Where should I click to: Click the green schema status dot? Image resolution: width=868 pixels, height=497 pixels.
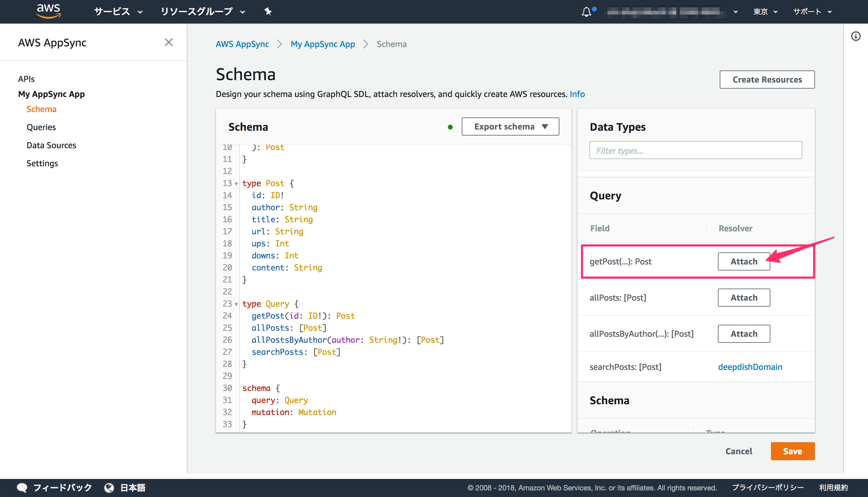450,127
